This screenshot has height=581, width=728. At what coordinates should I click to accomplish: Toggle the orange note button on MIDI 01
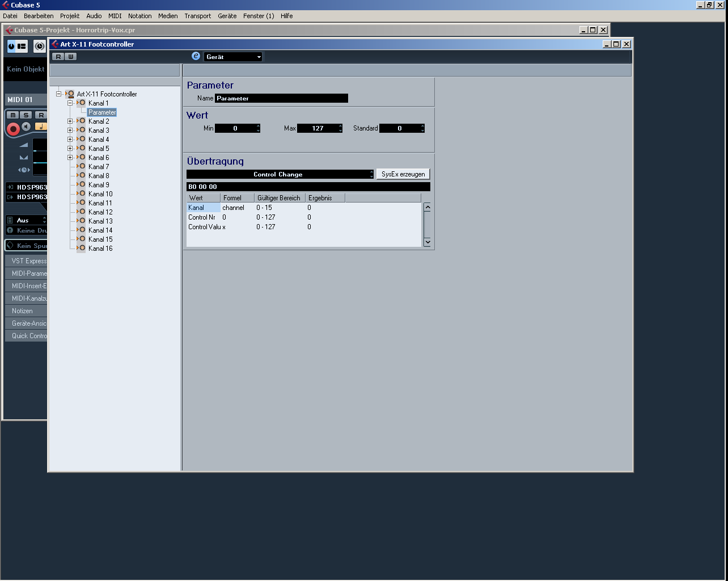point(41,127)
